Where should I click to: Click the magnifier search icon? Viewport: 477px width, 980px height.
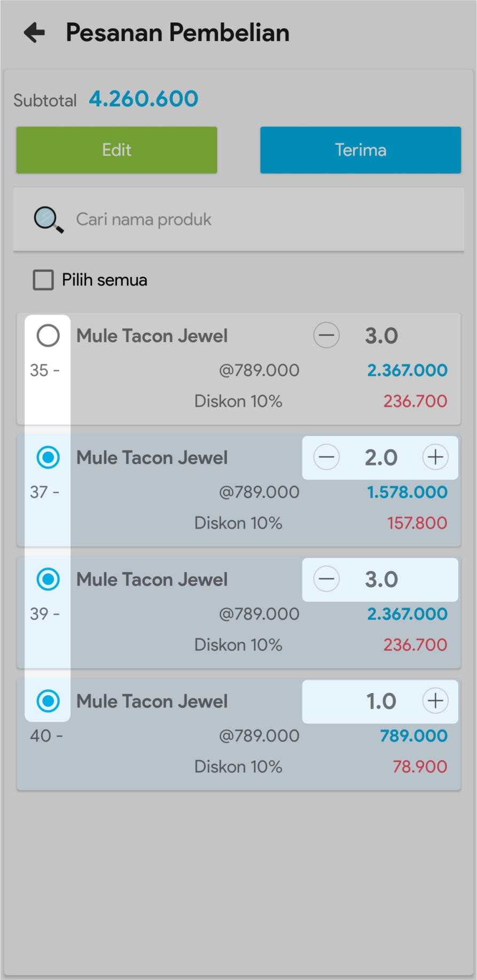(x=49, y=220)
